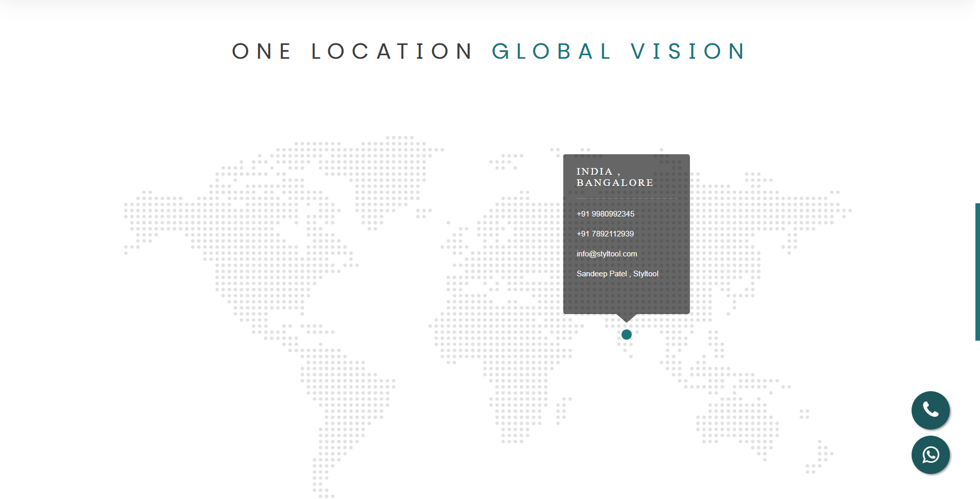The height and width of the screenshot is (499, 980).
Task: Click the tooltip's downward pointer arrow
Action: [x=627, y=318]
